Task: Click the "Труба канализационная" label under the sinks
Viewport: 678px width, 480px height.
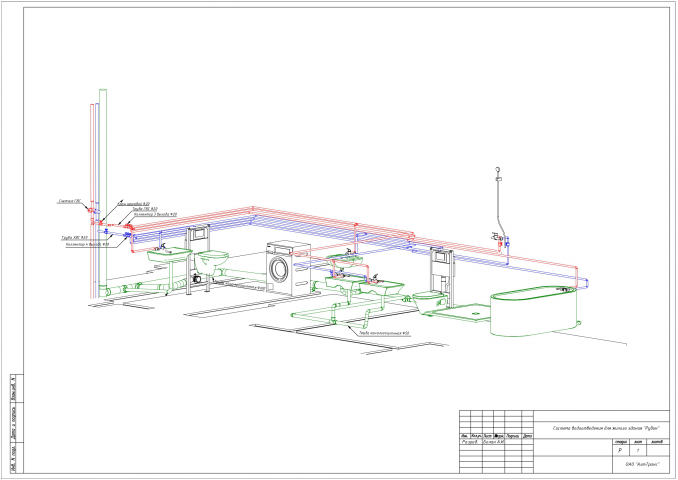Action: pyautogui.click(x=384, y=333)
